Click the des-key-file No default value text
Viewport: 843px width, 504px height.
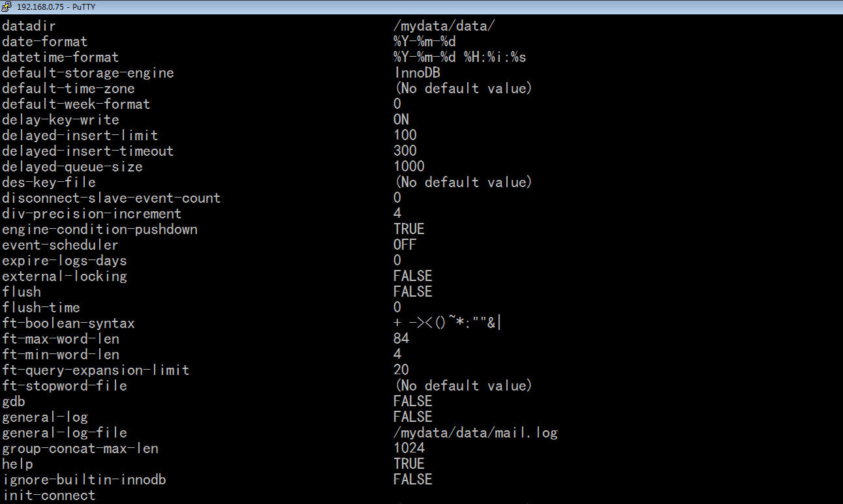pyautogui.click(x=463, y=183)
